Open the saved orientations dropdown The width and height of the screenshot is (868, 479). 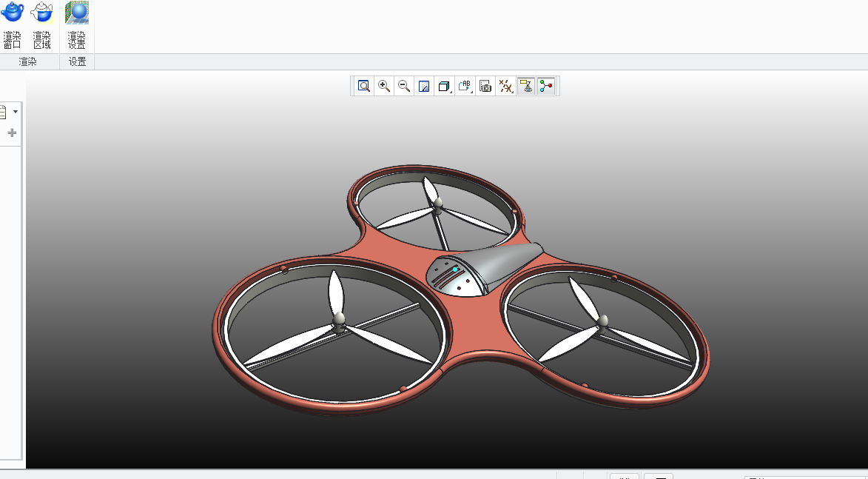pyautogui.click(x=465, y=86)
